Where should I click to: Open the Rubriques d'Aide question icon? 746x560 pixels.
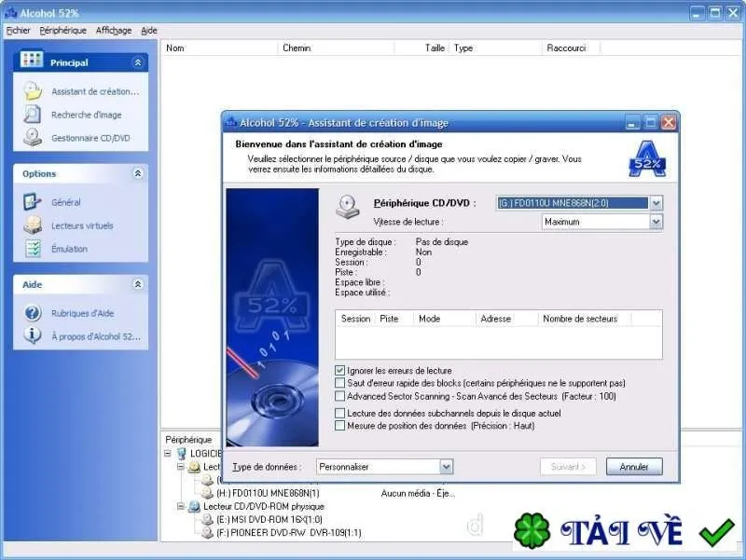pos(33,313)
